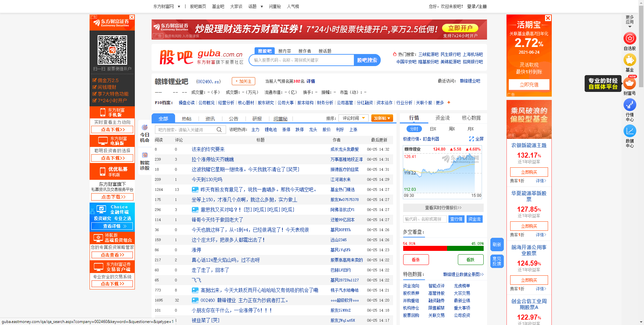Image resolution: width=644 pixels, height=325 pixels.
Task: Open 登录/注册 link
Action: 477,6
